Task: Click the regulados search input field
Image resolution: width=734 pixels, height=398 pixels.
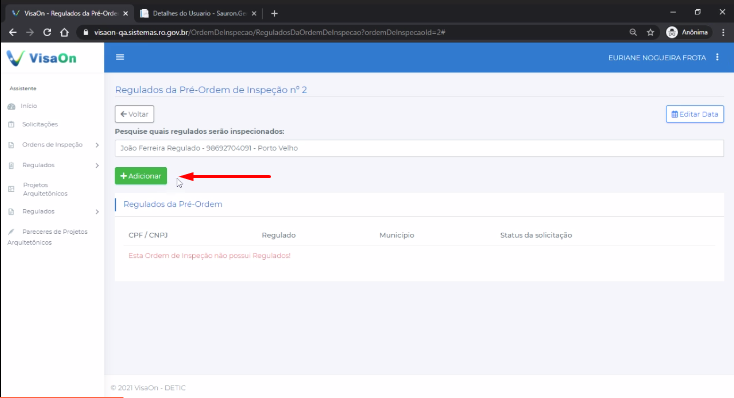Action: pyautogui.click(x=419, y=148)
